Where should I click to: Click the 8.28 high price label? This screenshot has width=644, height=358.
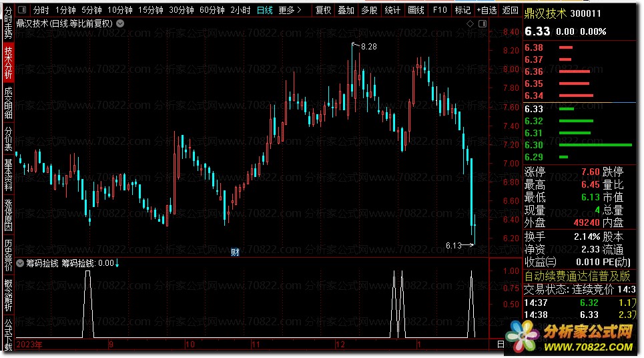(x=368, y=47)
